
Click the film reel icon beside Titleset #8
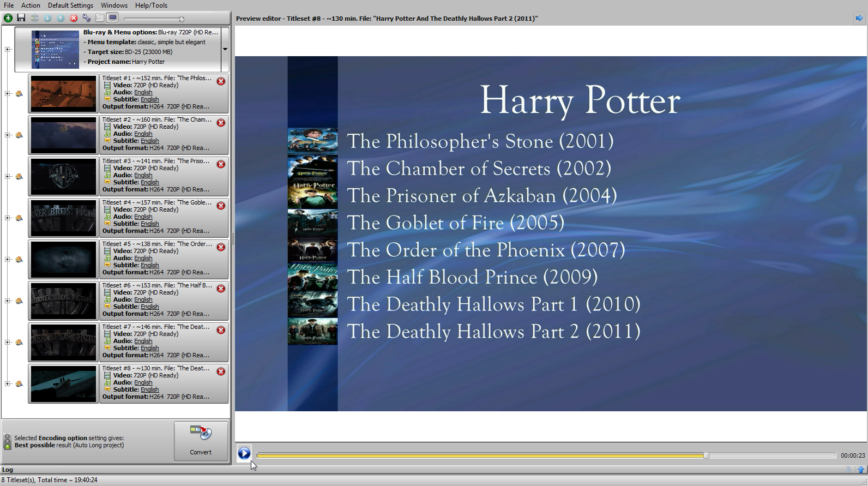coord(19,384)
